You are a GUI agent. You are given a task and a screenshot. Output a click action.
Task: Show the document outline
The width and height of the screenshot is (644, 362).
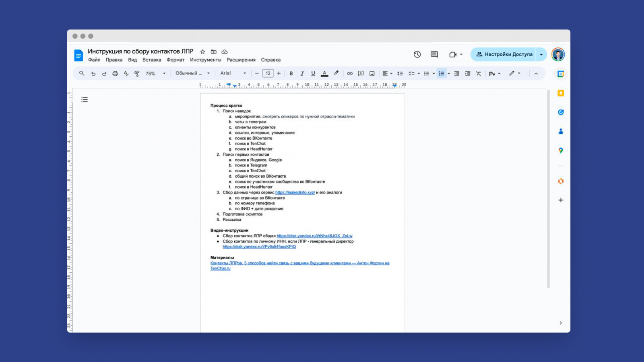tap(85, 100)
